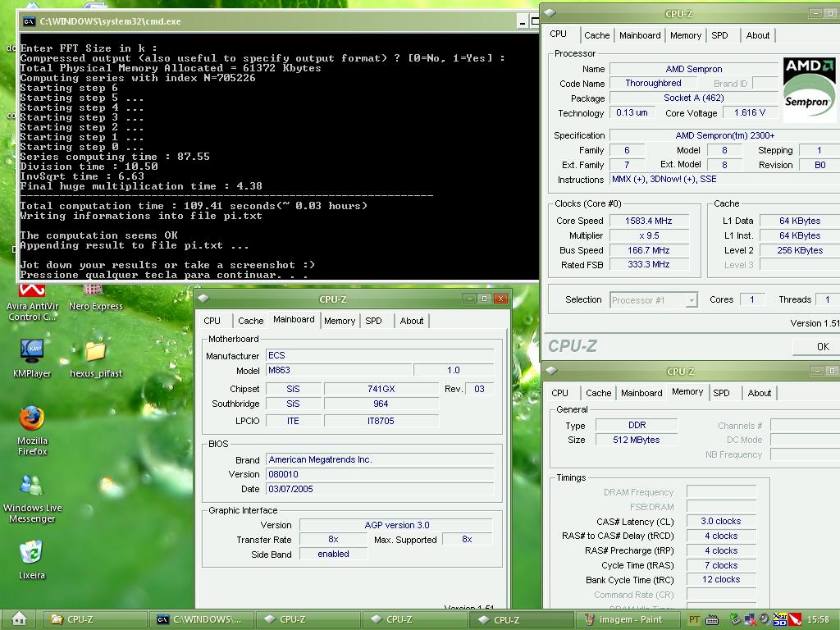Open the first CPU-Z folder taskbar button
840x630 pixels.
[94, 619]
